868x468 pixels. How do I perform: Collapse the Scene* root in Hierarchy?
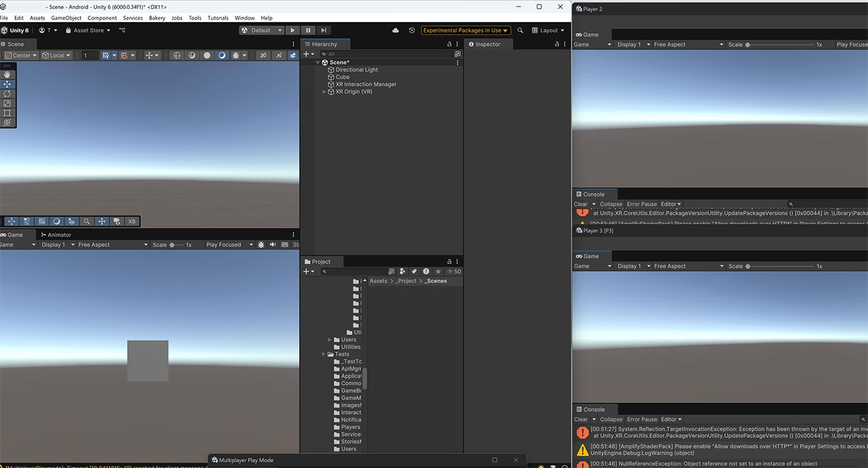318,62
